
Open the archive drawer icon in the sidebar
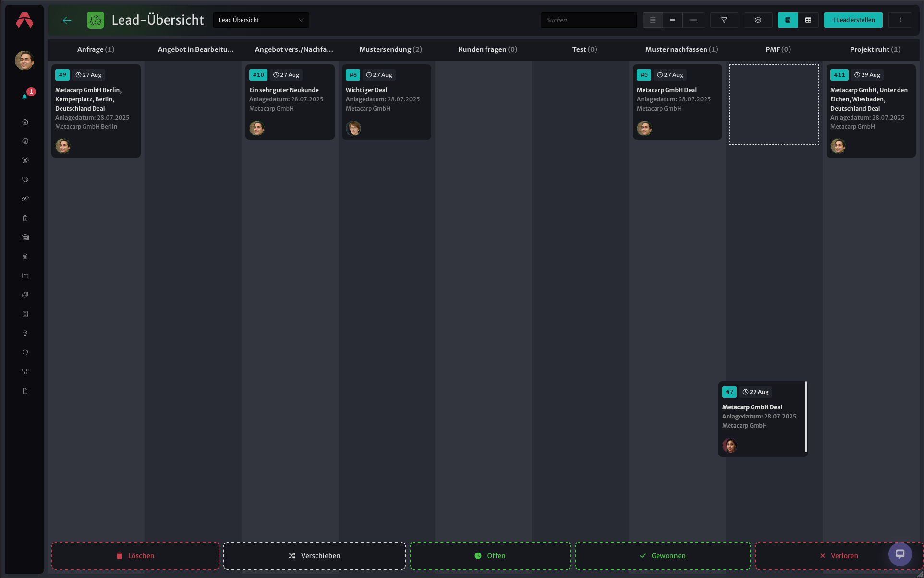(x=25, y=314)
